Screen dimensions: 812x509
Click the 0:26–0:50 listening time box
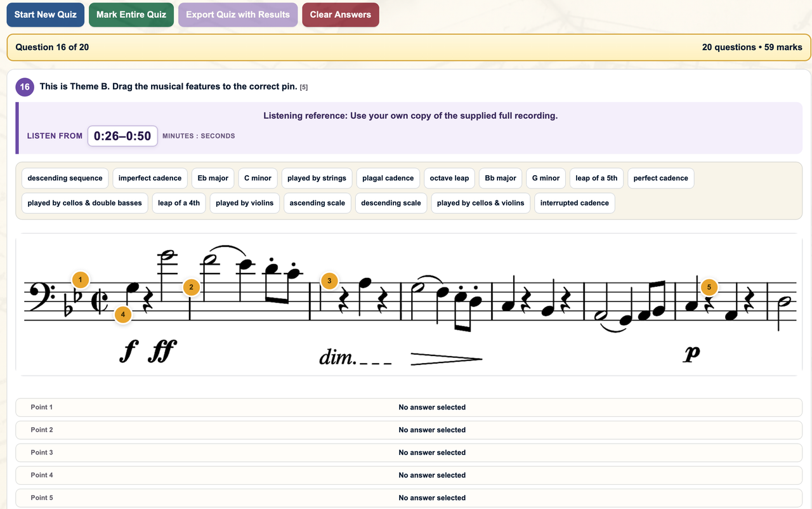point(122,136)
